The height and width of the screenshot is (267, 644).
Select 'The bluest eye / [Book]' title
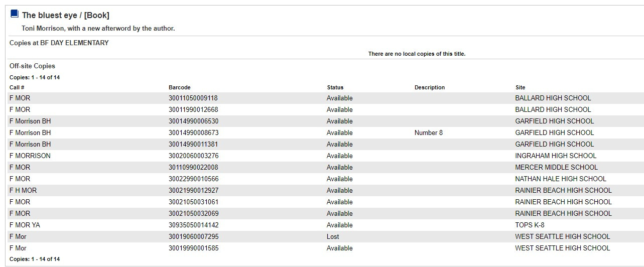(66, 16)
